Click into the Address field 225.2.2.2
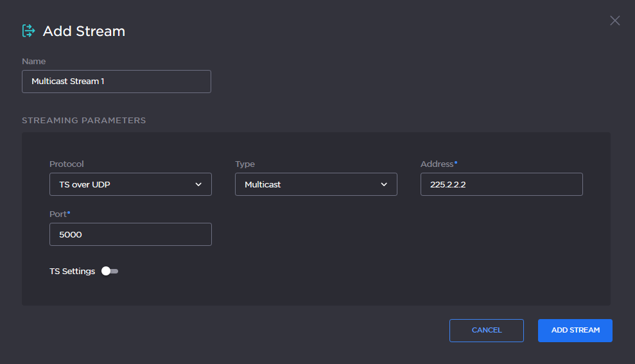This screenshot has height=364, width=635. point(501,184)
